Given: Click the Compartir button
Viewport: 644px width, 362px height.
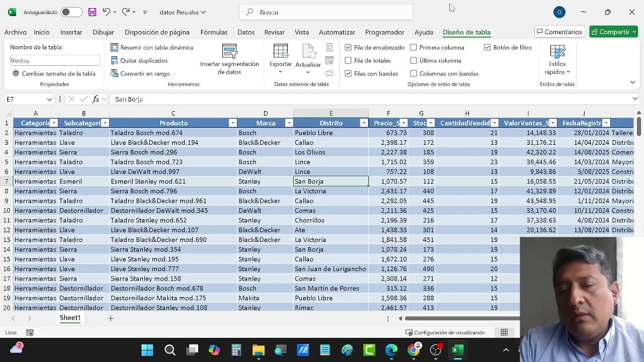Looking at the screenshot, I should (613, 32).
